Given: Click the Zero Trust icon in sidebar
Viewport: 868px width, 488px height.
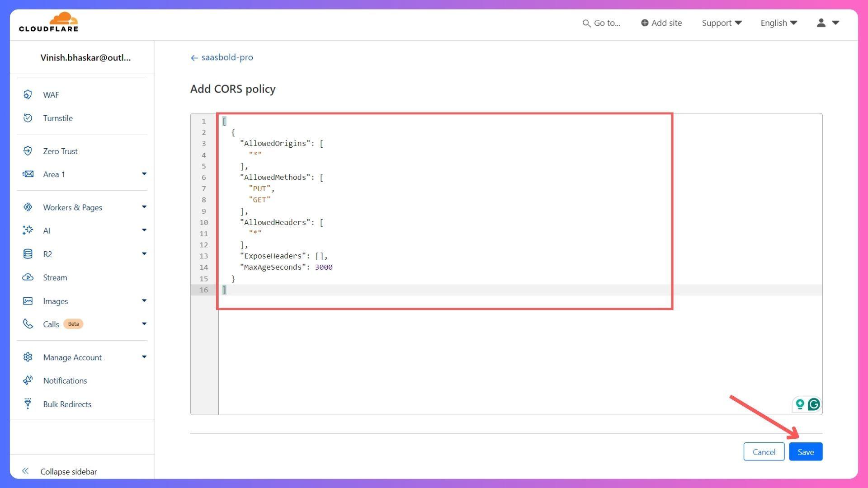Looking at the screenshot, I should 28,151.
